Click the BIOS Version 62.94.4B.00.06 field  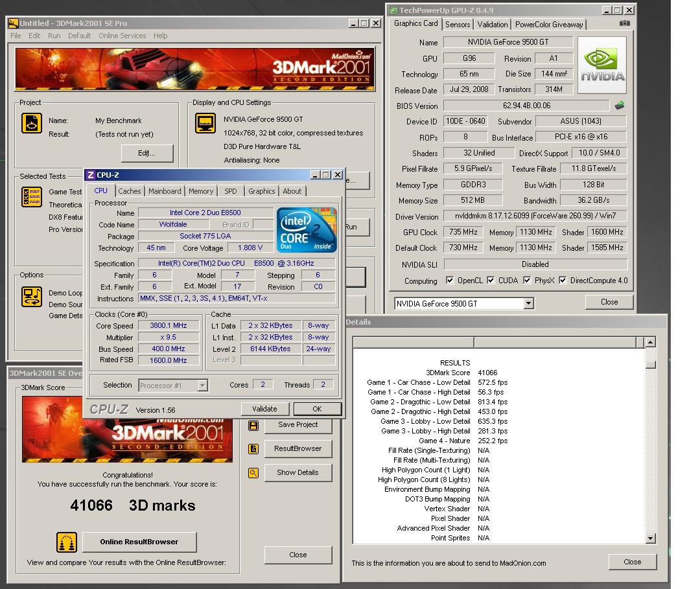527,106
